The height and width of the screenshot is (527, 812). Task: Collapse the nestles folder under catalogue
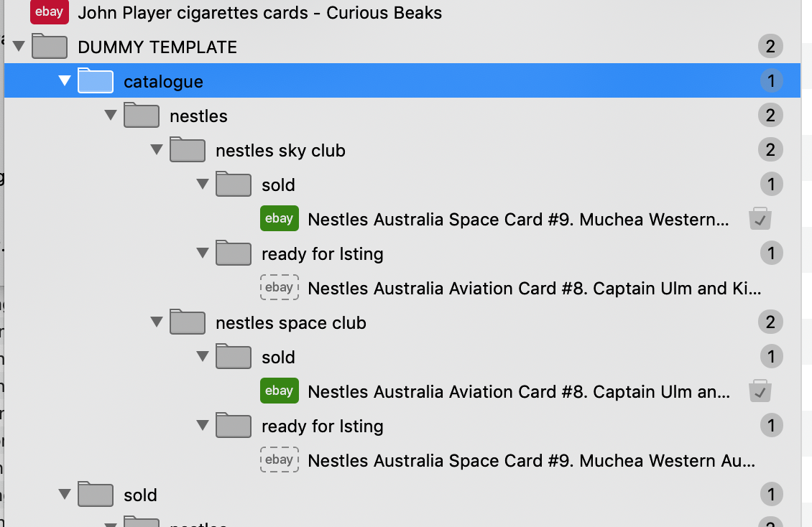[x=111, y=115]
